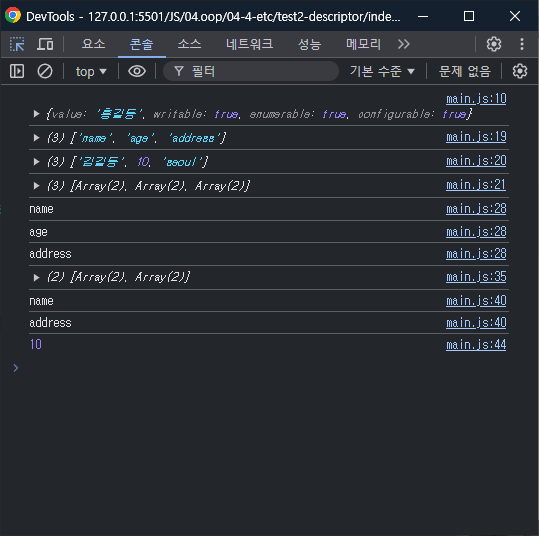Click the 문제 없음 issues button
539x536 pixels.
click(464, 72)
